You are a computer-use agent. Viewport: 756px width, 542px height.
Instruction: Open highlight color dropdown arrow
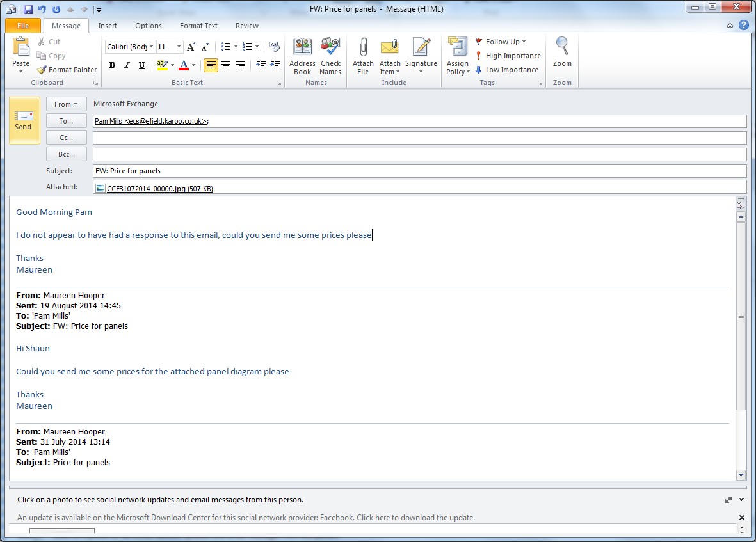click(x=173, y=65)
